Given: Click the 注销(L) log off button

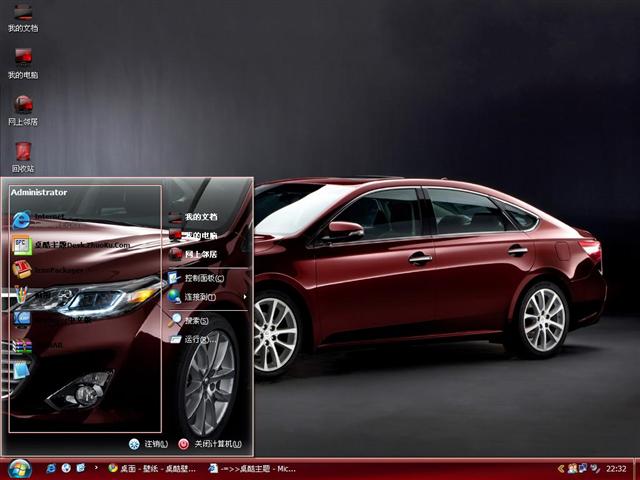Looking at the screenshot, I should (149, 444).
